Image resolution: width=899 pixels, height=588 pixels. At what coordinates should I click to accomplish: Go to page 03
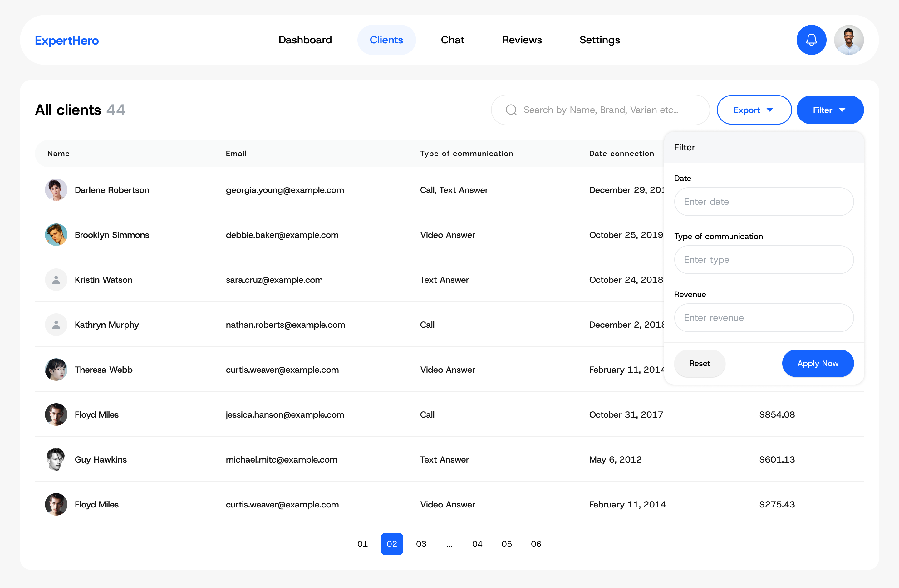(421, 544)
